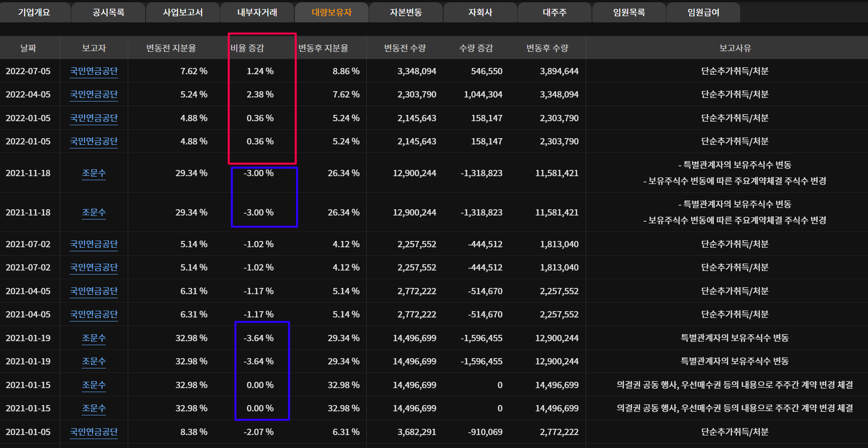Select 6.31 % post-change stake in 2021-01-05 row

pyautogui.click(x=346, y=432)
